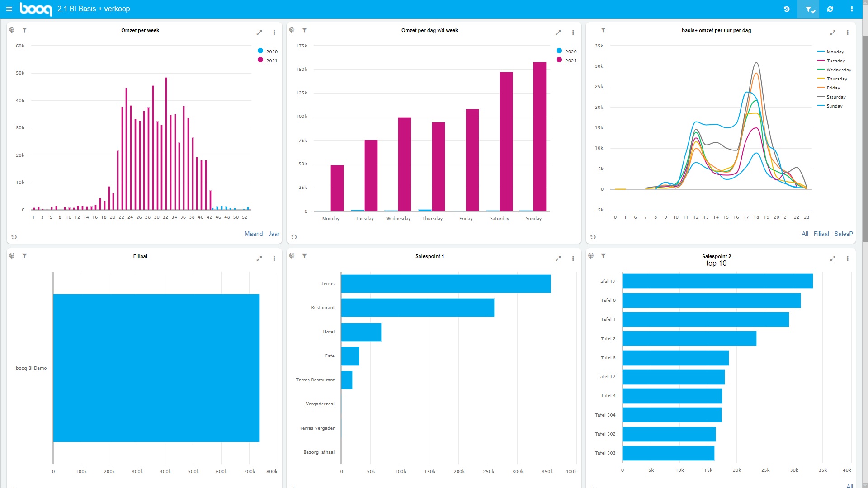This screenshot has height=488, width=868.
Task: Toggle 2020 series in Omzet per week
Action: coord(268,52)
